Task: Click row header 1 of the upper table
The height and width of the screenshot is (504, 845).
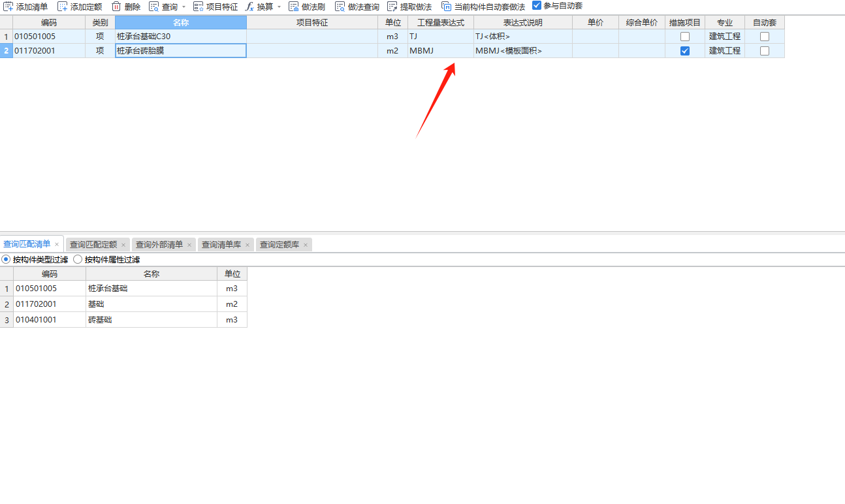Action: (7, 37)
